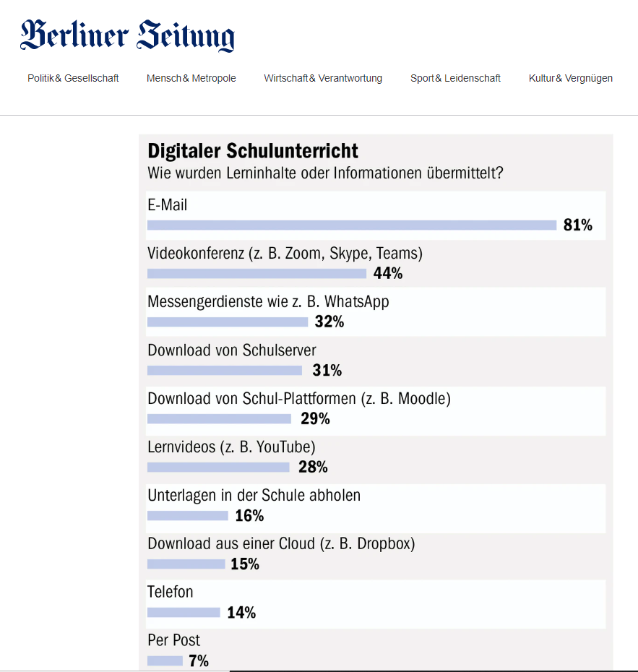Open the Politik & Gesellschaft section

pos(73,78)
